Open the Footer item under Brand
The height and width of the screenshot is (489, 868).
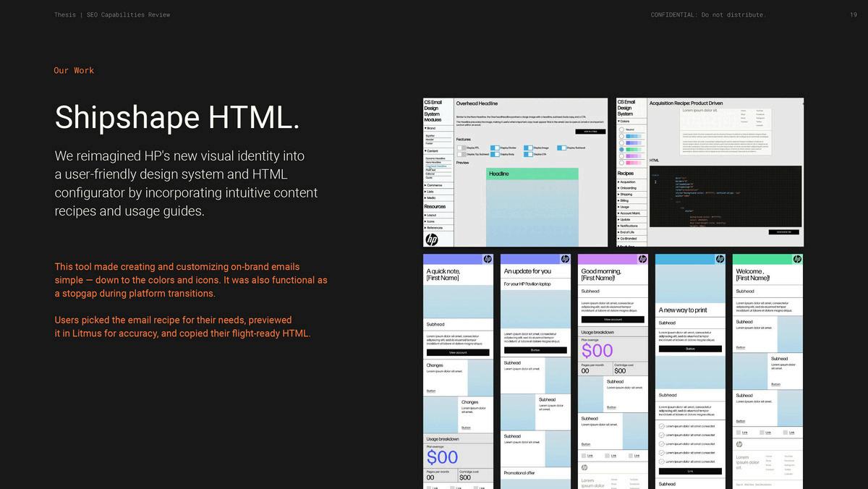pyautogui.click(x=430, y=143)
